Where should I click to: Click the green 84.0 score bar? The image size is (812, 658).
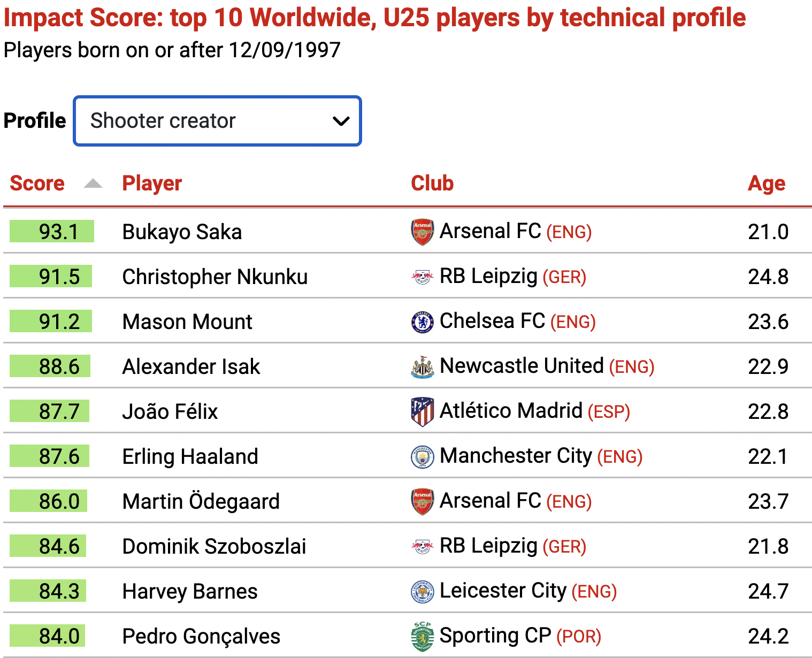[47, 636]
